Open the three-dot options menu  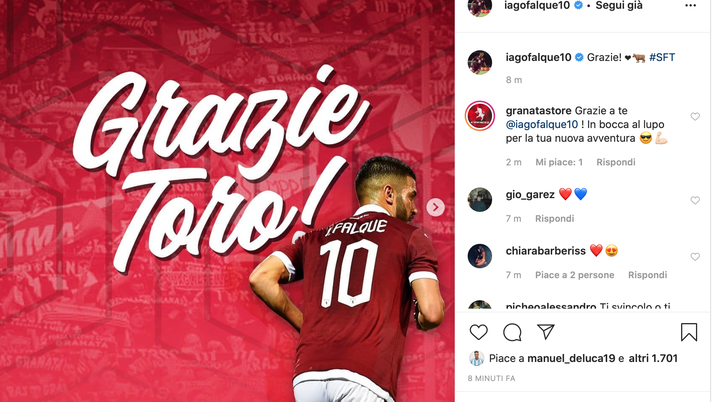[690, 5]
